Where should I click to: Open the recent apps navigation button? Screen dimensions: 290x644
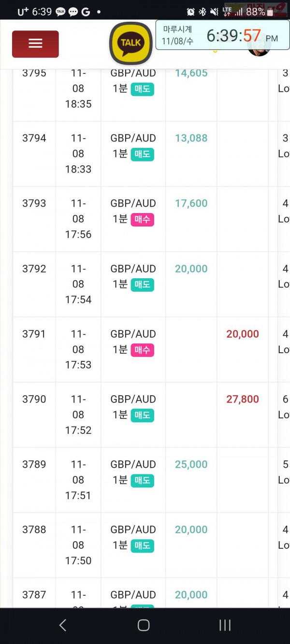coord(225,625)
